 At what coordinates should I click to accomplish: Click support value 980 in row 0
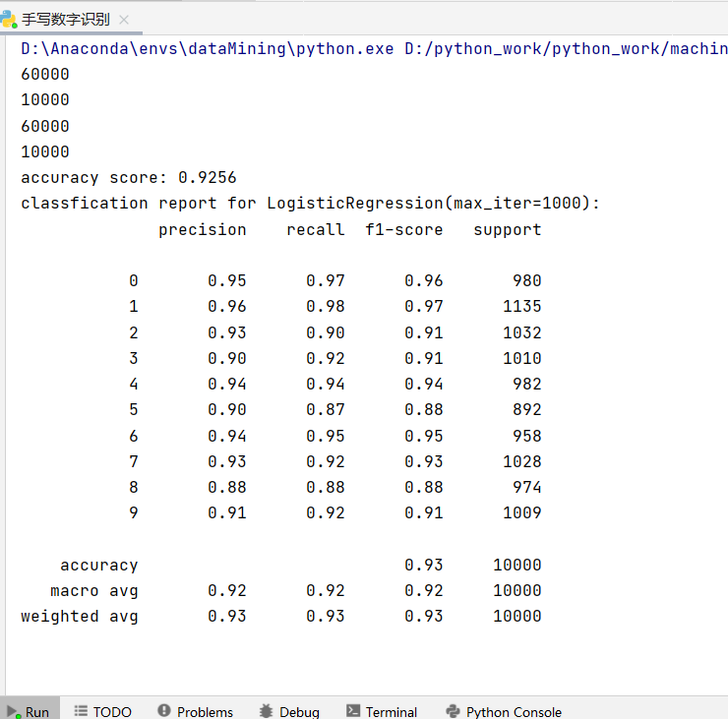527,280
